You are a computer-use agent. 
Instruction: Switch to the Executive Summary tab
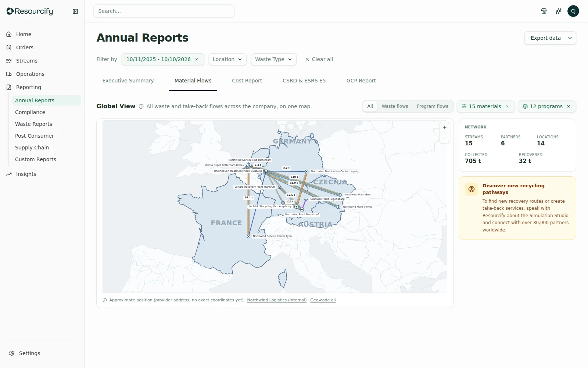point(128,81)
